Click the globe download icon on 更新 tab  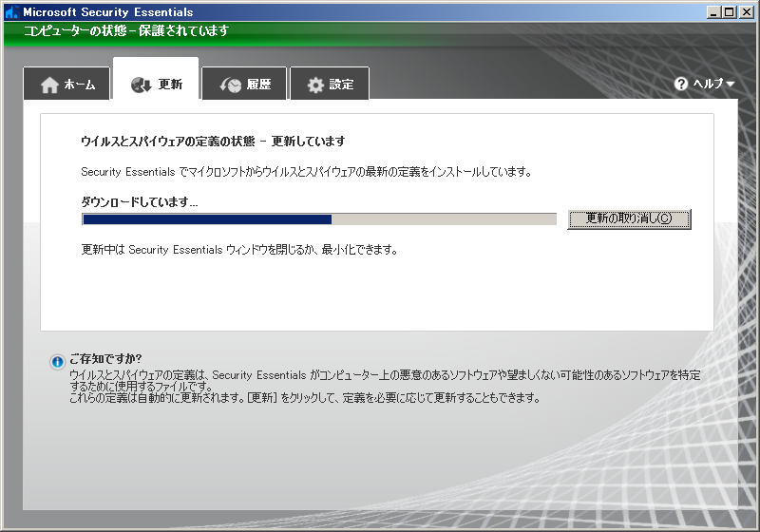point(142,85)
